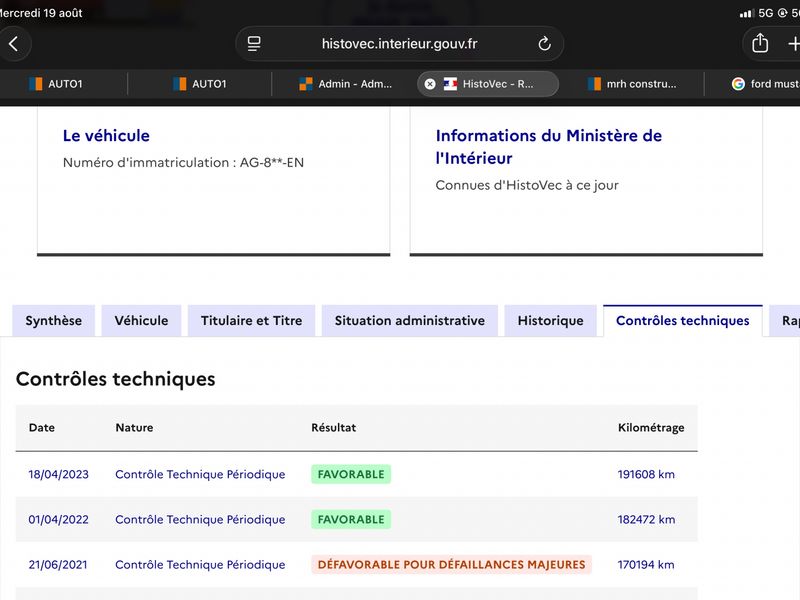The image size is (800, 600).
Task: Click the FAVORABLE badge for 18/04/2023
Action: click(351, 474)
